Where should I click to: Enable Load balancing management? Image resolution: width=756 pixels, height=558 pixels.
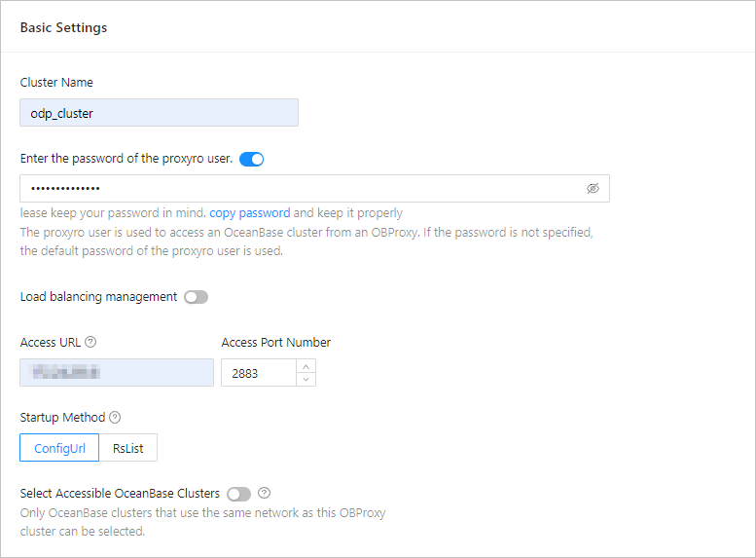point(196,297)
